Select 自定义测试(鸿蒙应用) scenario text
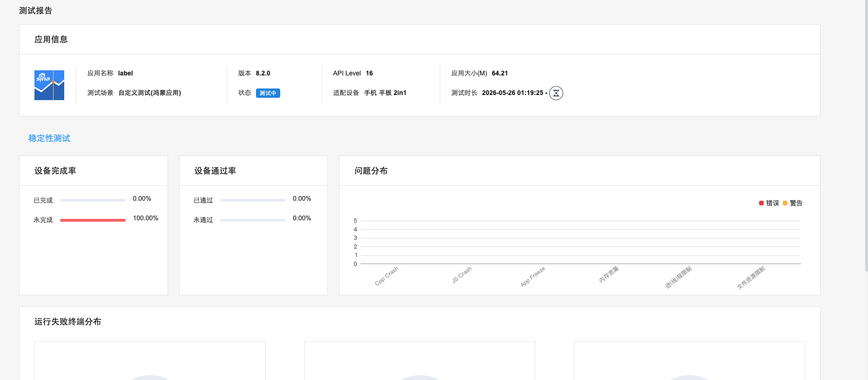Screen dimensions: 868x380 [150, 93]
